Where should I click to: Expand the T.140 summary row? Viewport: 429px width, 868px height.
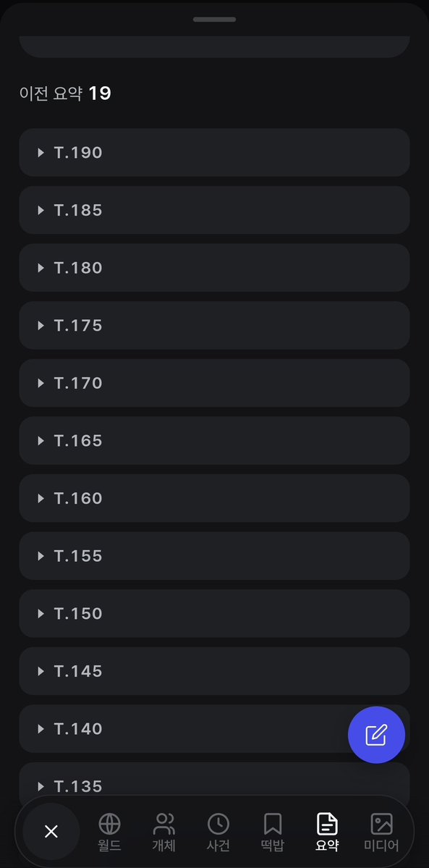point(214,728)
